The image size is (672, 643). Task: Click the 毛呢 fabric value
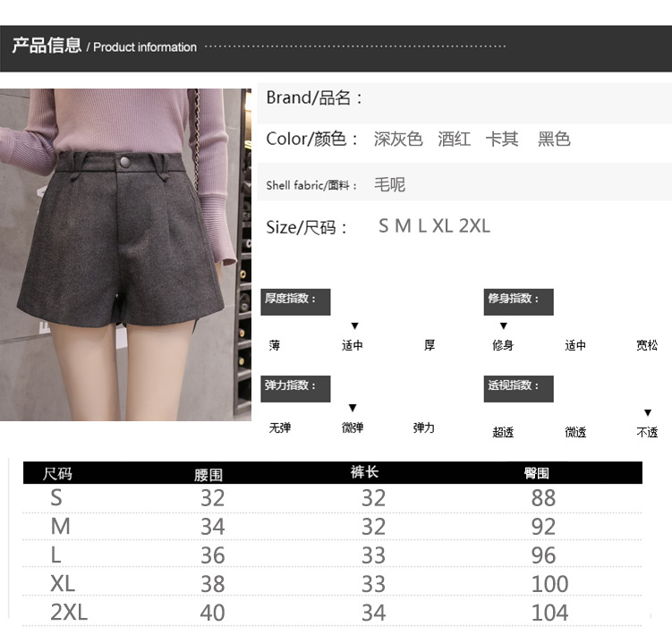(x=389, y=185)
